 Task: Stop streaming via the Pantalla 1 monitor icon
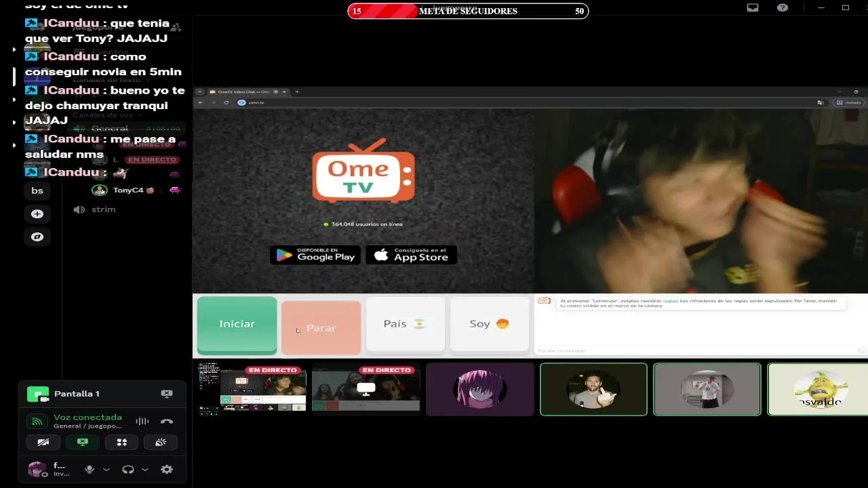(x=167, y=394)
